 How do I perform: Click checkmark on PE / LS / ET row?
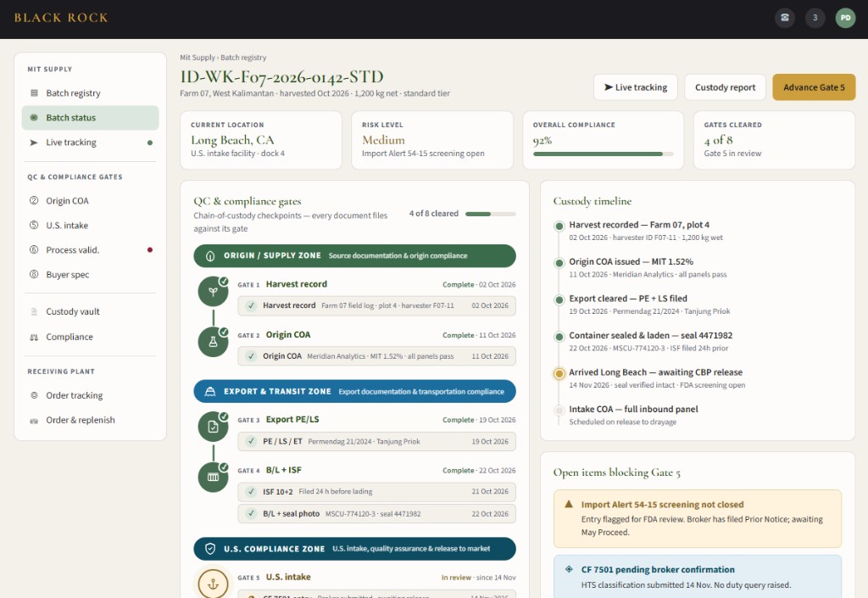tap(251, 441)
